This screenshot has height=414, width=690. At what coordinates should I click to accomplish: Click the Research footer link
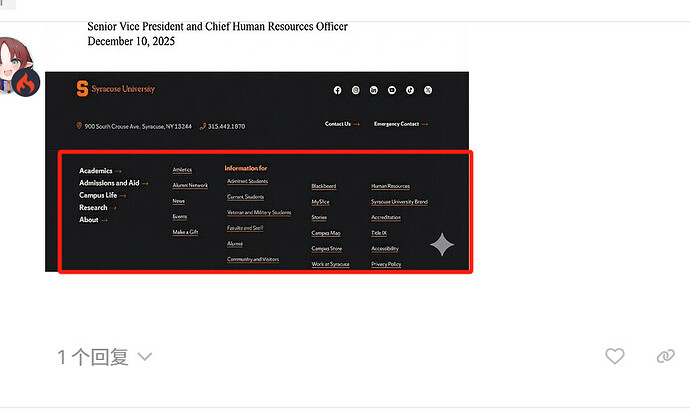(98, 208)
